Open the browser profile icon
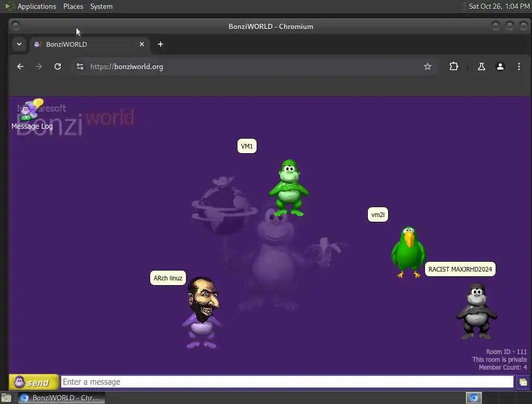Viewport: 532px width, 404px height. (500, 66)
